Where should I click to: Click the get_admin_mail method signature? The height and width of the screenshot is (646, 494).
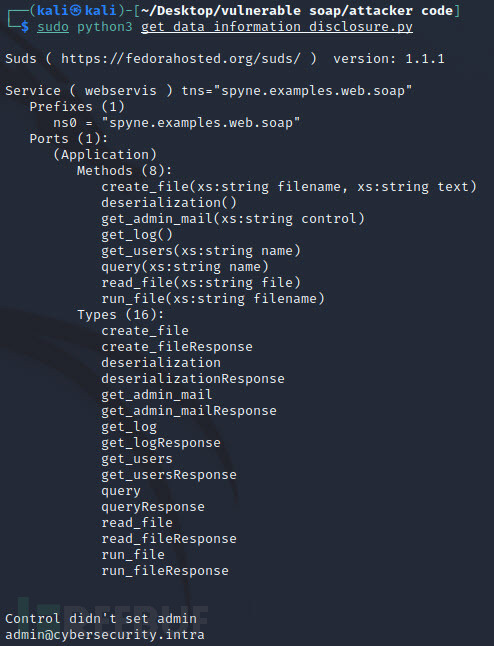pyautogui.click(x=233, y=219)
